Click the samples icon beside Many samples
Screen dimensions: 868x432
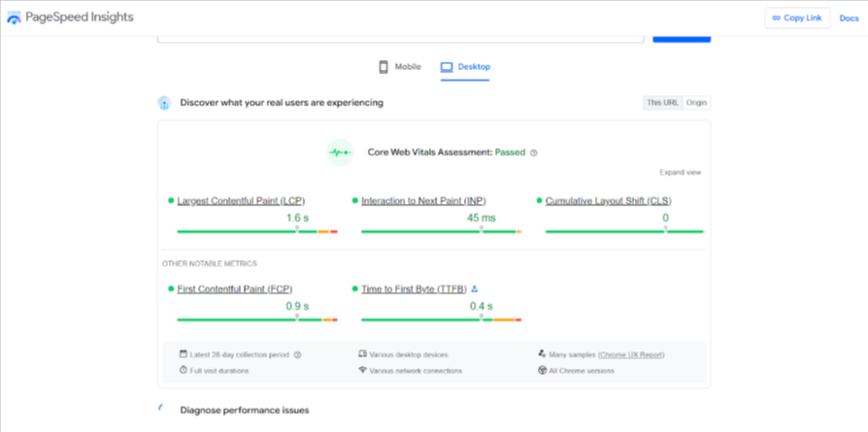coord(542,354)
